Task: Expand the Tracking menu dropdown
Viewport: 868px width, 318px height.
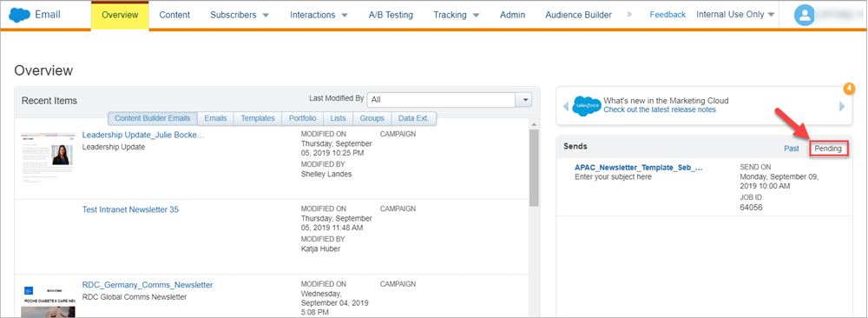Action: pos(476,15)
